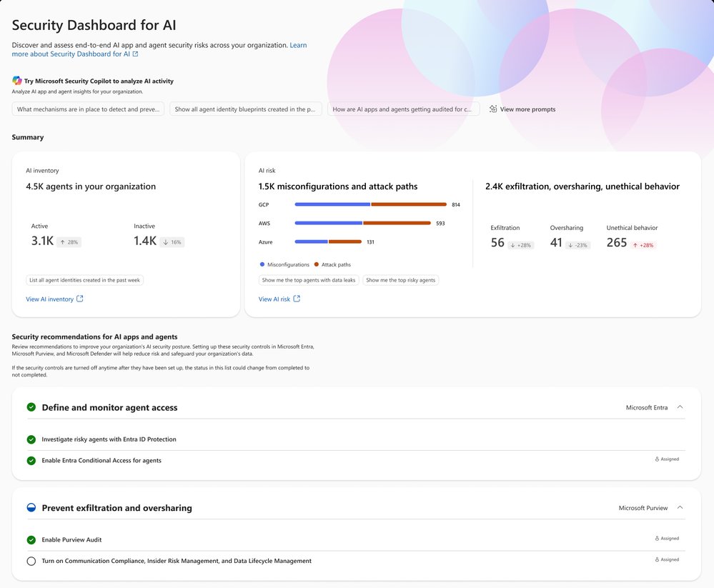This screenshot has width=714, height=588.
Task: Select prompt 'How are AI apps and agents getting audited'
Action: coord(403,109)
